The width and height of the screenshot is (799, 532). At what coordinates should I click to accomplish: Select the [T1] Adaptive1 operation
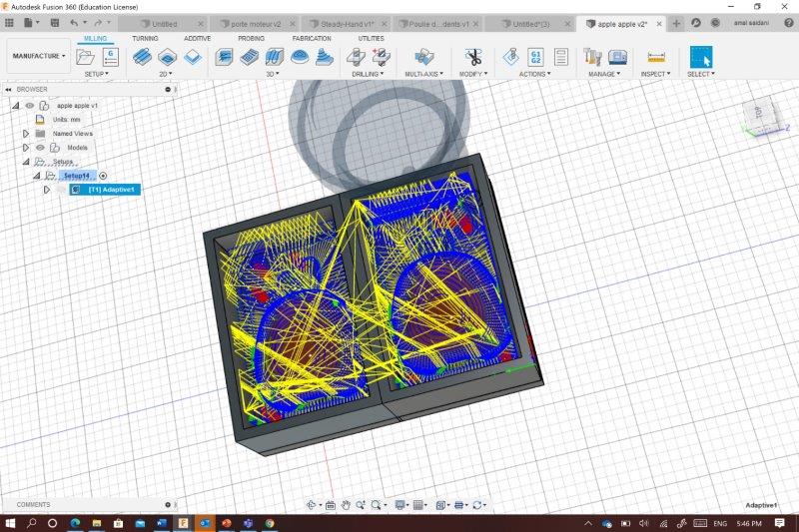click(105, 190)
